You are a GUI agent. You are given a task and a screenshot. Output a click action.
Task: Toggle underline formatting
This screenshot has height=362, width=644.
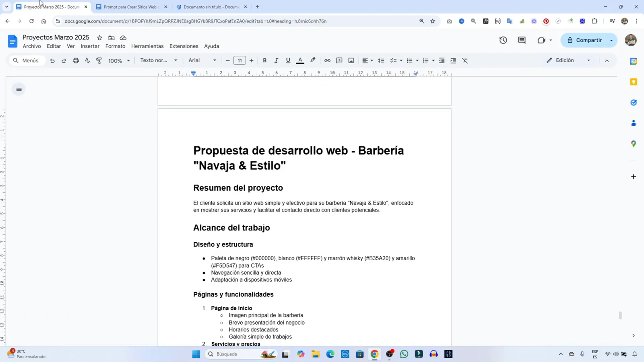click(288, 60)
